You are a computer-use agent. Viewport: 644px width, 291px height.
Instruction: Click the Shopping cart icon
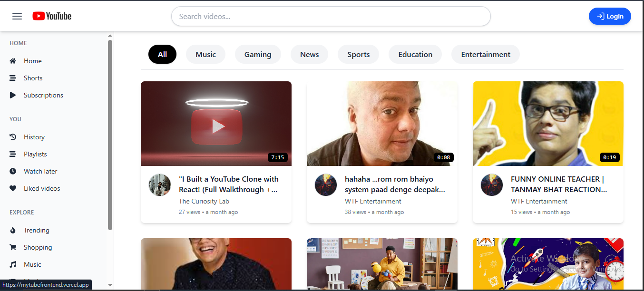(x=13, y=247)
